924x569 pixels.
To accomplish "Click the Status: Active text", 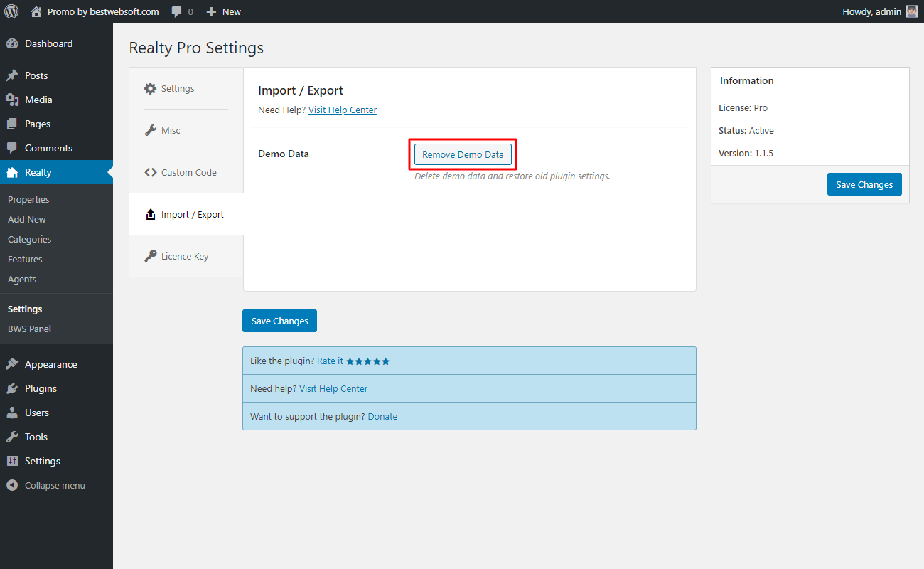I will (x=746, y=131).
